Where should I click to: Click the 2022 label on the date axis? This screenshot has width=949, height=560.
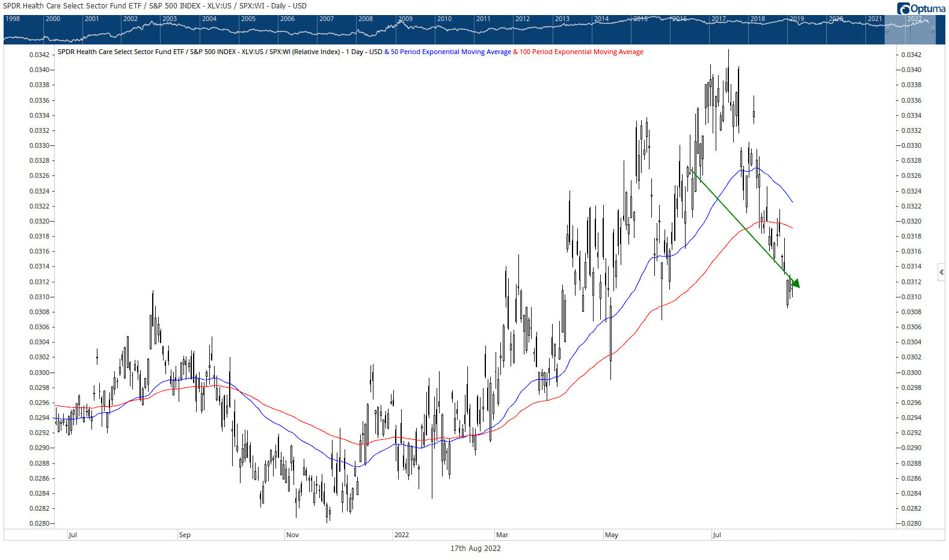[x=402, y=535]
